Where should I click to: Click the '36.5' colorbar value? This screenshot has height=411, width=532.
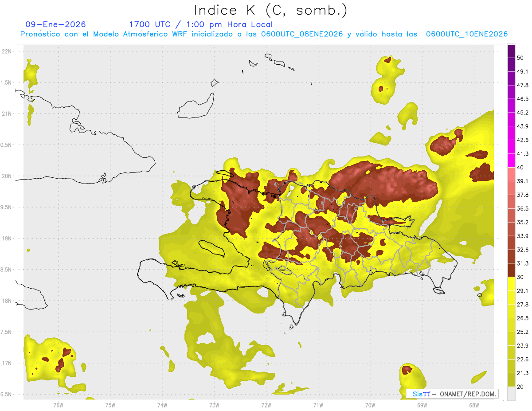point(523,208)
